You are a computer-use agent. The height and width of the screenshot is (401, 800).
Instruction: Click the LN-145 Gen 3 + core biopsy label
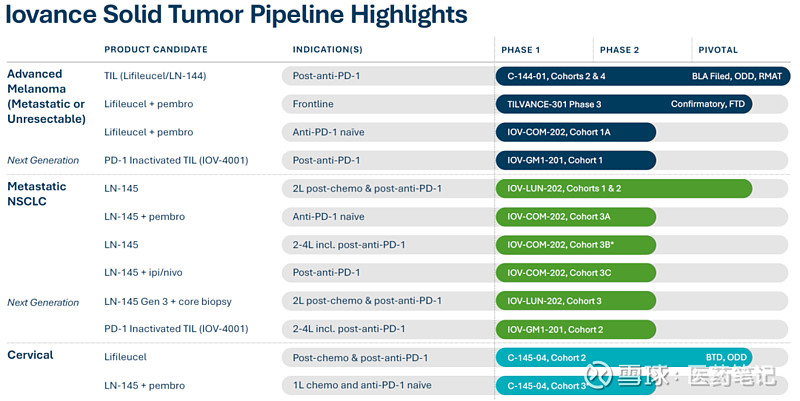point(167,301)
